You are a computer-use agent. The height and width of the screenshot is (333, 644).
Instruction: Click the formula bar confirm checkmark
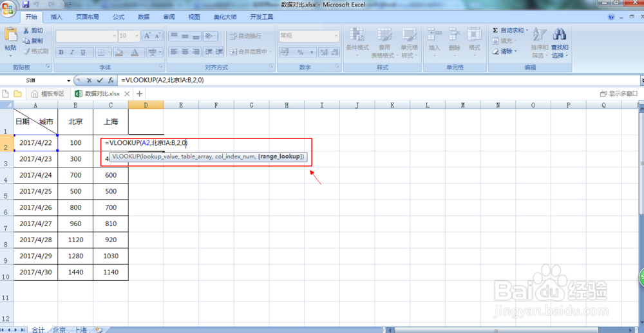pos(99,81)
